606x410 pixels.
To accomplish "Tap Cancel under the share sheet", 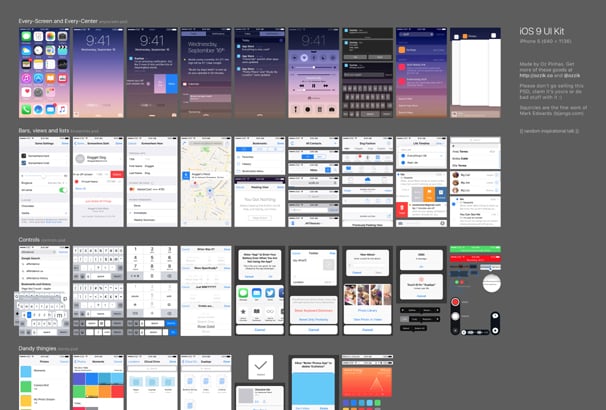I will click(260, 330).
